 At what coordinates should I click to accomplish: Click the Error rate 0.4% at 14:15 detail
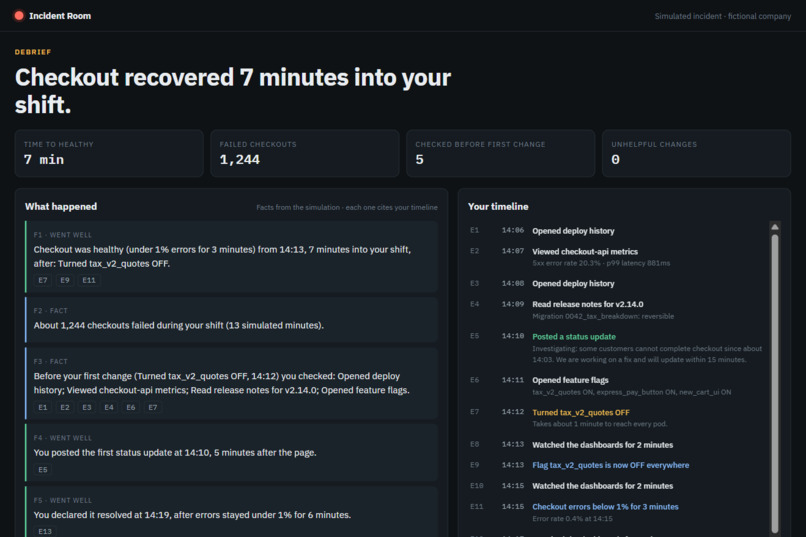572,519
